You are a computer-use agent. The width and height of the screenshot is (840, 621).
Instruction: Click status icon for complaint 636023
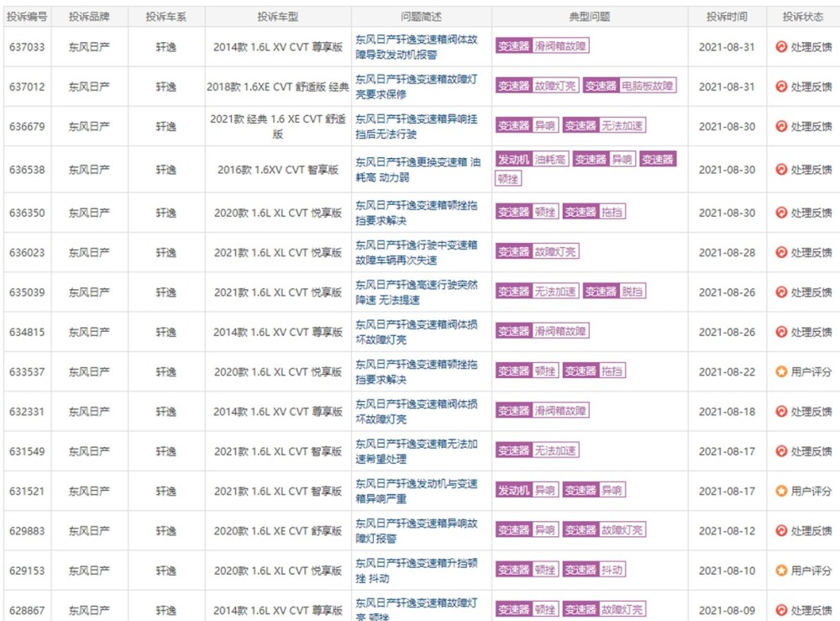781,252
